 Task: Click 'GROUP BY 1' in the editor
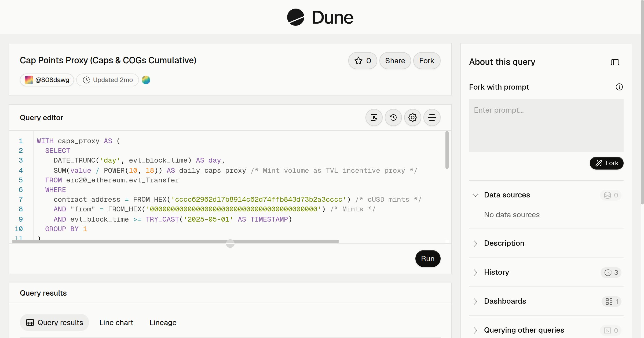66,229
